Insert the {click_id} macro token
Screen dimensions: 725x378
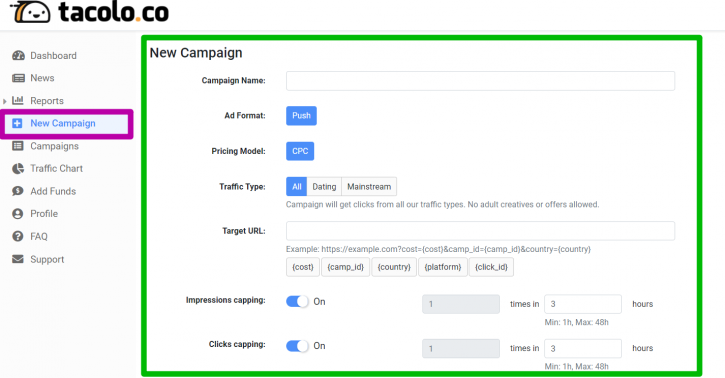pos(491,267)
